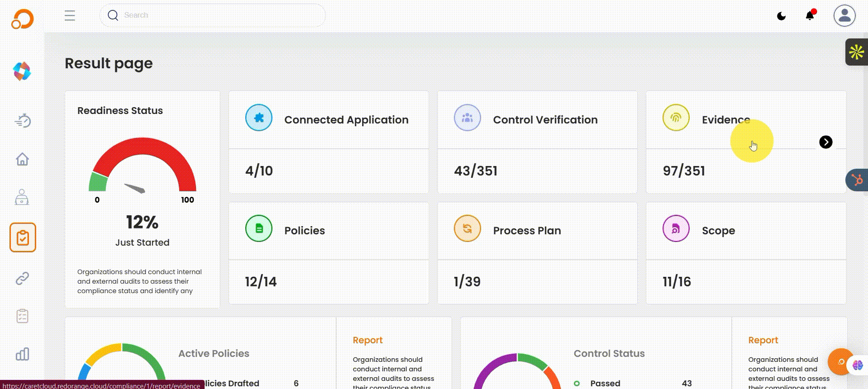Viewport: 868px width, 389px height.
Task: Expand the yellow asterisk side tab
Action: (x=856, y=52)
